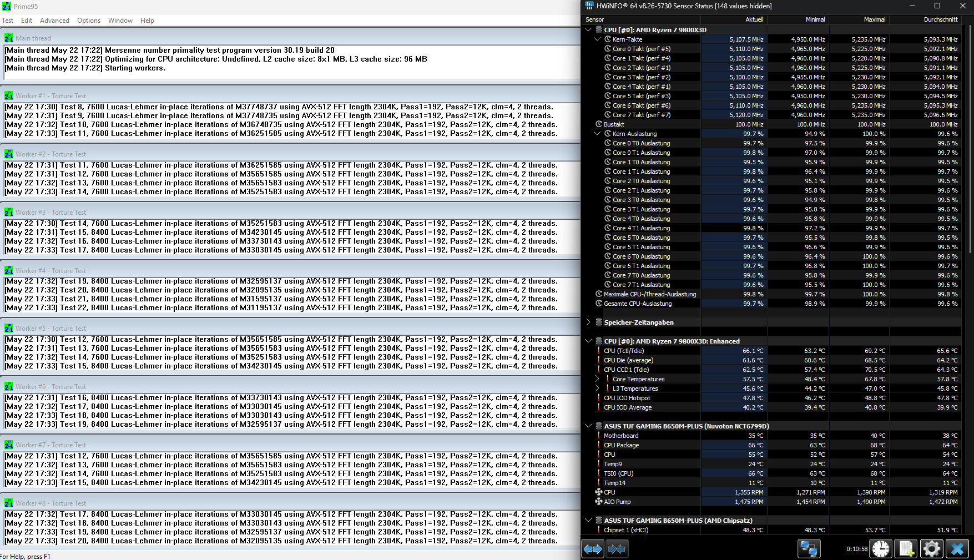Screen dimensions: 974x560
Task: Expand the Speicher-Zeitangaben group
Action: click(588, 322)
